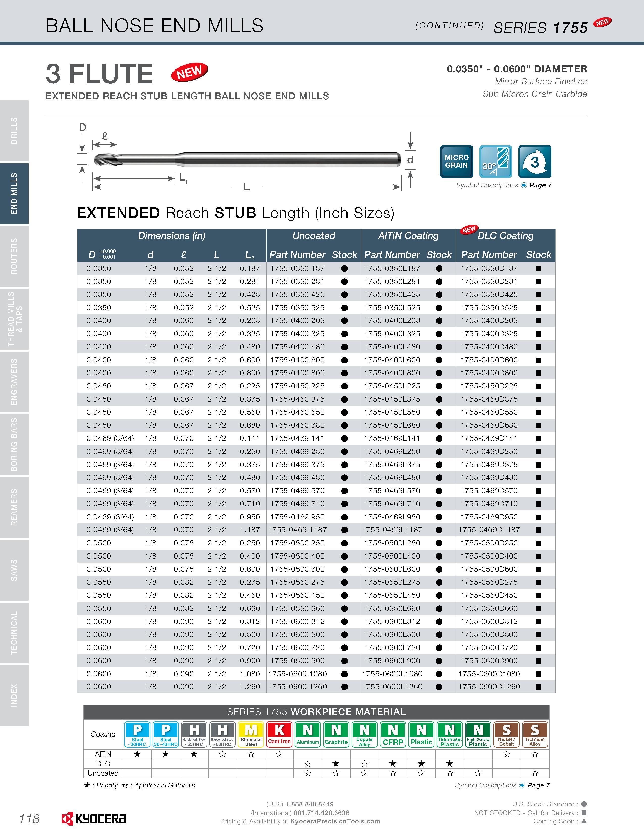The width and height of the screenshot is (644, 834).
Task: Click the AlTiN Coating column group header
Action: click(408, 236)
